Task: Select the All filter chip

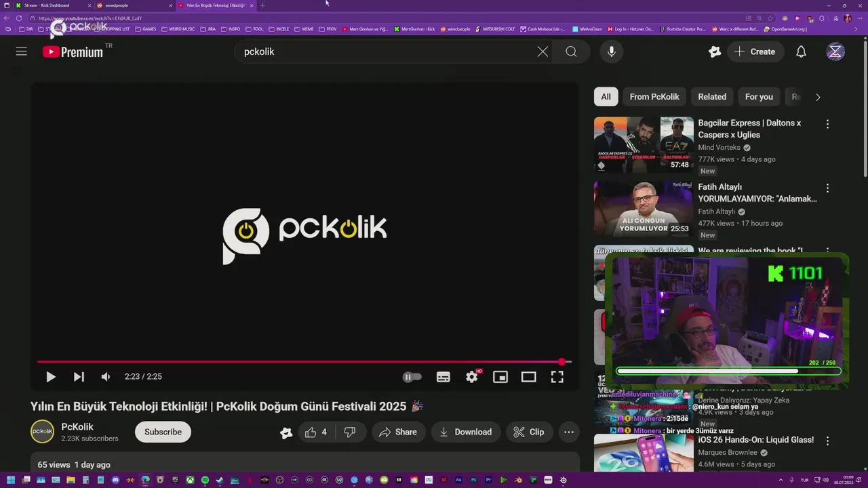Action: (606, 97)
